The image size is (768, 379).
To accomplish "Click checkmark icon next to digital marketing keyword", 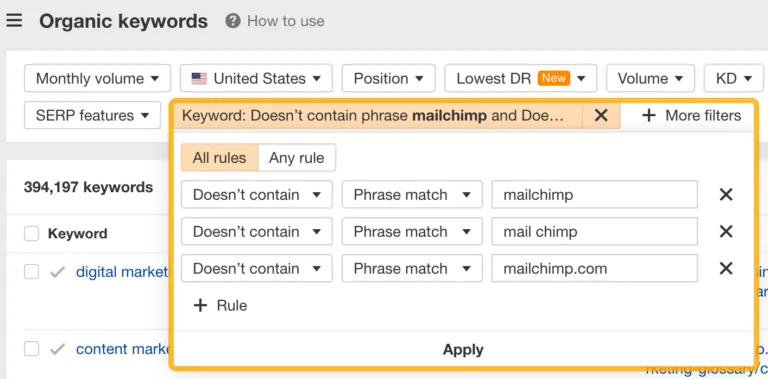I will click(x=58, y=272).
